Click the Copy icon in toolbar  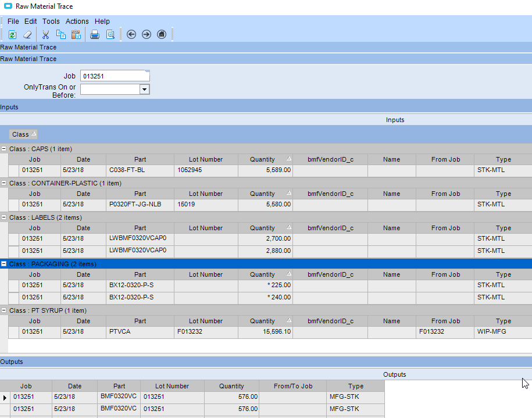(x=60, y=34)
